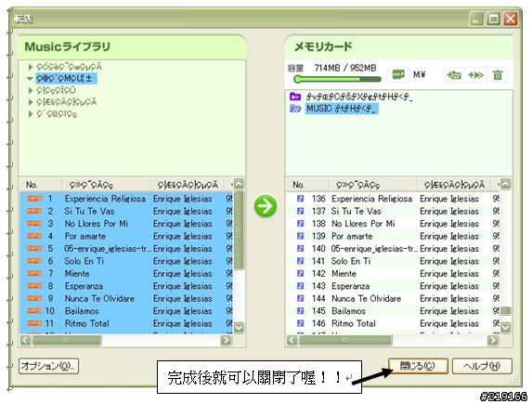Screen dimensions: 532x404
Task: Click library horizontal scroll right arrow
Action: tap(226, 340)
